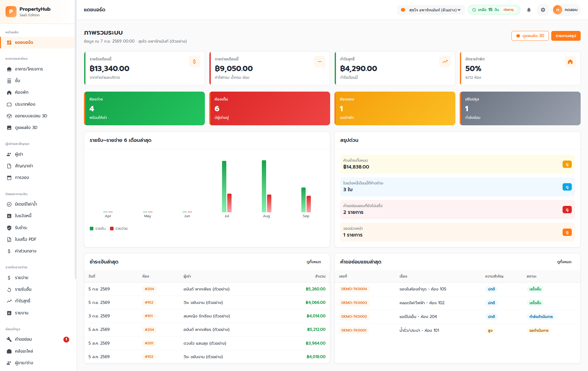
Task: Click orange magnifier icon beside ค้างชำระทั้งหมด
Action: [x=567, y=165]
